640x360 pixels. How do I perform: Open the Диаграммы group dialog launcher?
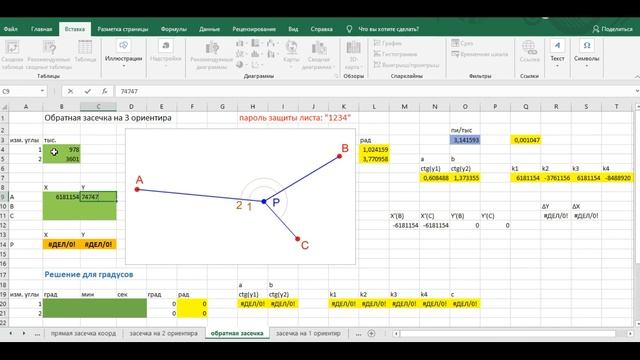(336, 76)
